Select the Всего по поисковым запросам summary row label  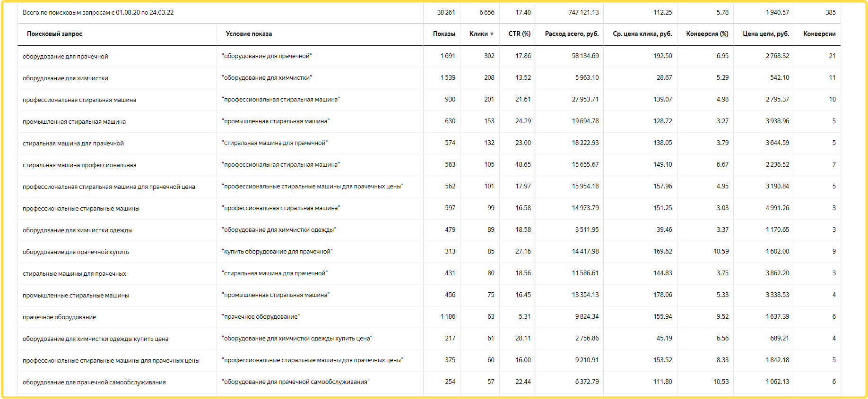(98, 13)
